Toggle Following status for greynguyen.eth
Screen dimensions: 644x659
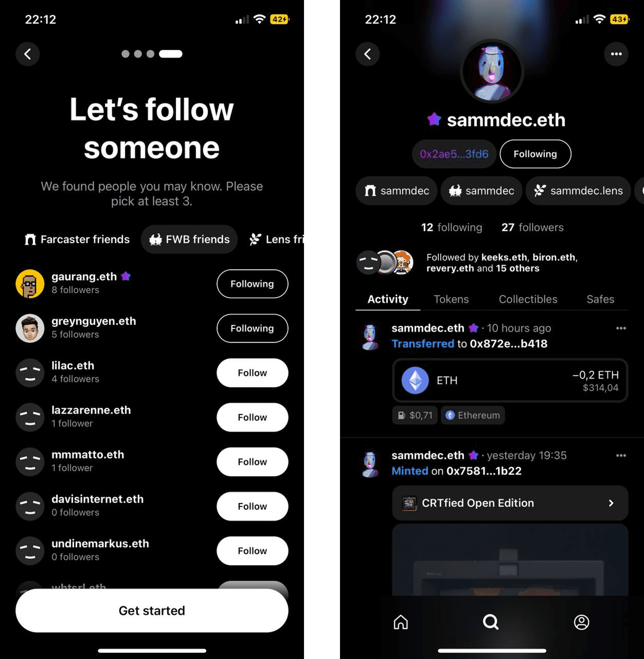coord(252,328)
